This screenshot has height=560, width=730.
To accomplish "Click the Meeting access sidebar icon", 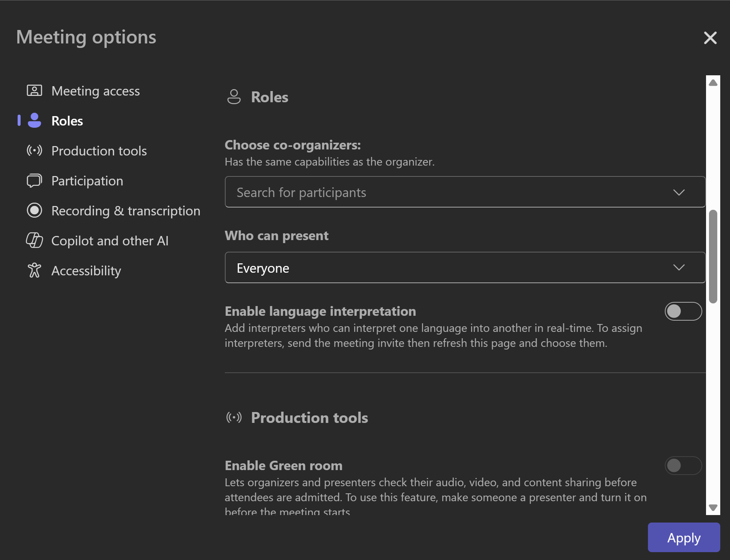I will pyautogui.click(x=34, y=91).
